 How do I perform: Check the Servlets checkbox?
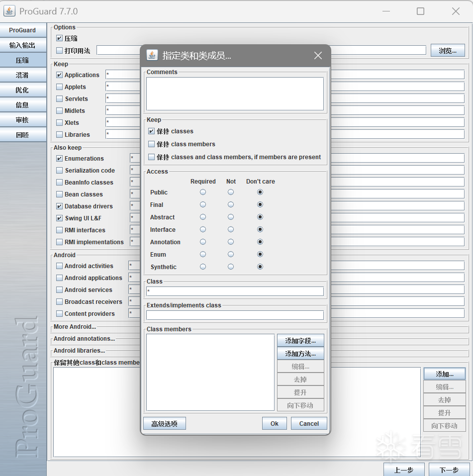(x=60, y=98)
